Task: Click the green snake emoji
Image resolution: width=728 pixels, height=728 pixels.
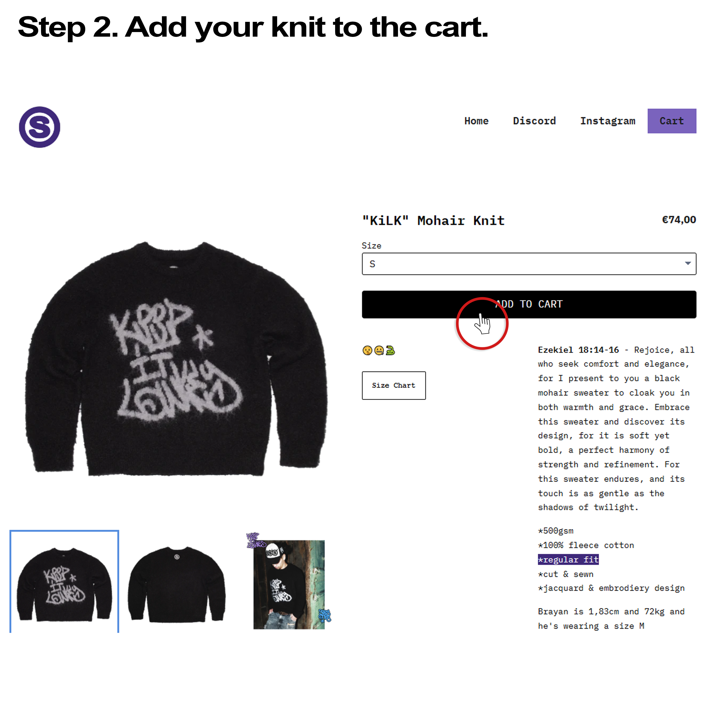Action: 390,350
